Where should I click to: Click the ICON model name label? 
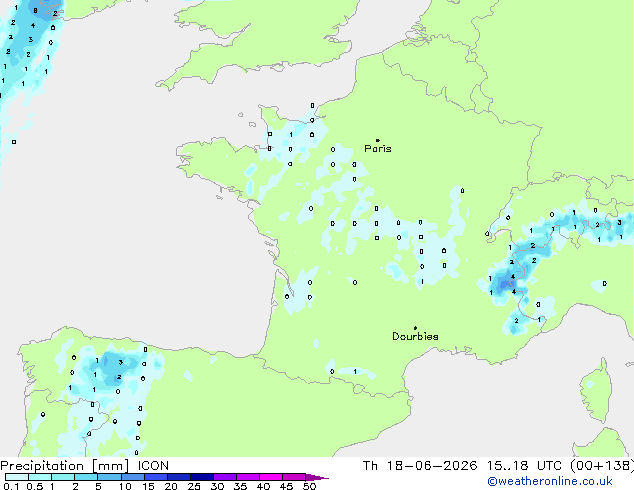[153, 466]
